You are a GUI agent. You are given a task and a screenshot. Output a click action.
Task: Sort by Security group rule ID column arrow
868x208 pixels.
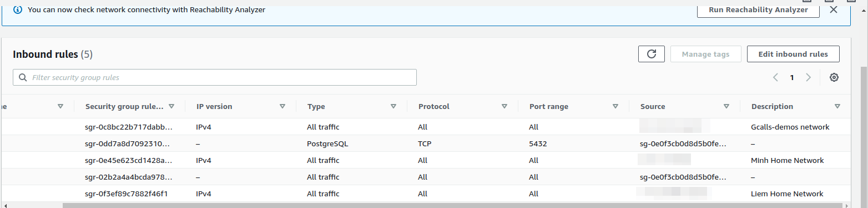[171, 106]
